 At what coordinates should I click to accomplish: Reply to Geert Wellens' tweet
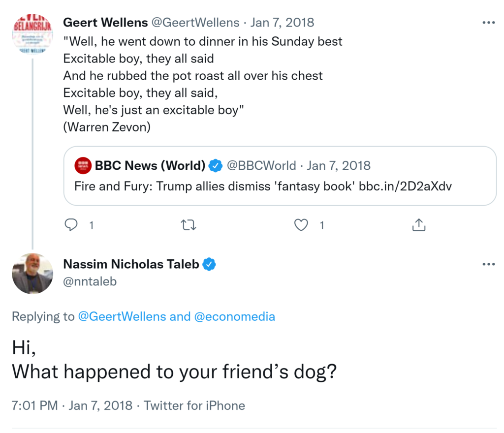click(72, 225)
